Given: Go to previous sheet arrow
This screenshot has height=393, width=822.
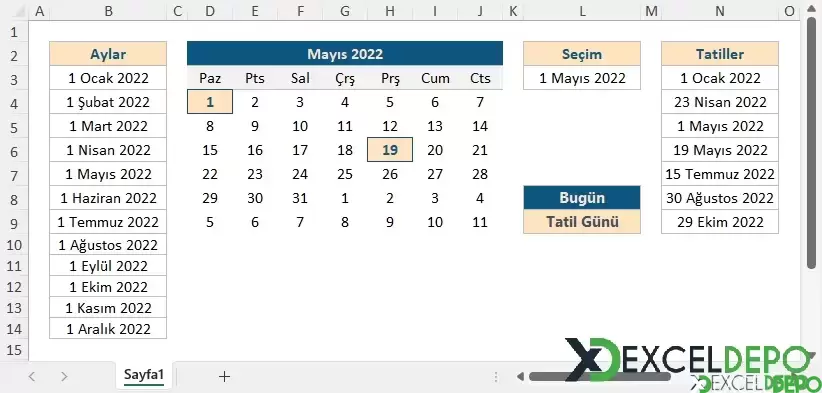Looking at the screenshot, I should 32,376.
